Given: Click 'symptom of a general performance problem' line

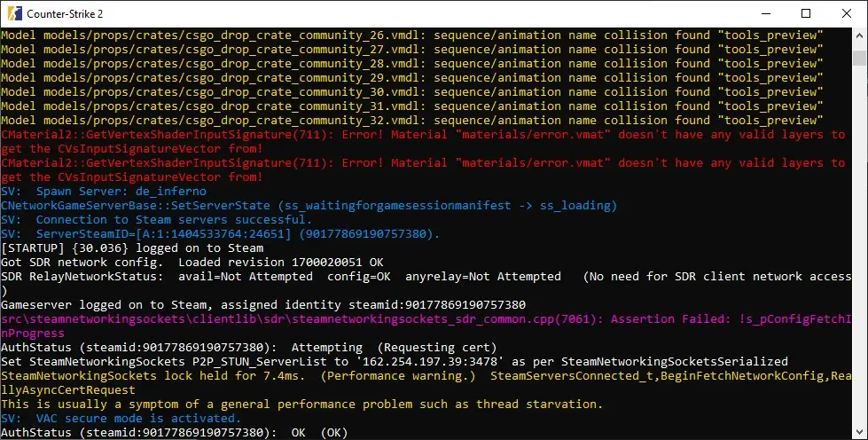Looking at the screenshot, I should (x=301, y=404).
